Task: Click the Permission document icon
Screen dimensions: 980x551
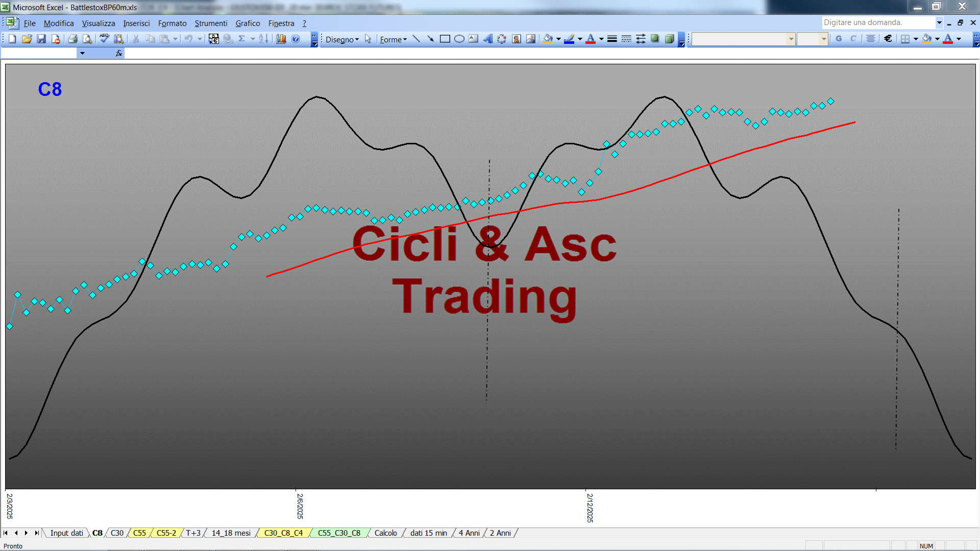Action: click(x=56, y=39)
